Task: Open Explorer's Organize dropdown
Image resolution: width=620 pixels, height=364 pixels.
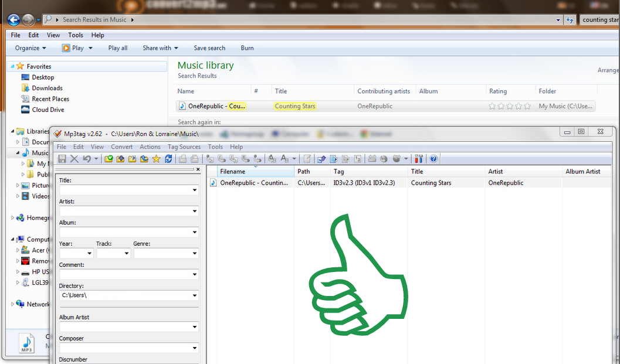Action: [31, 48]
